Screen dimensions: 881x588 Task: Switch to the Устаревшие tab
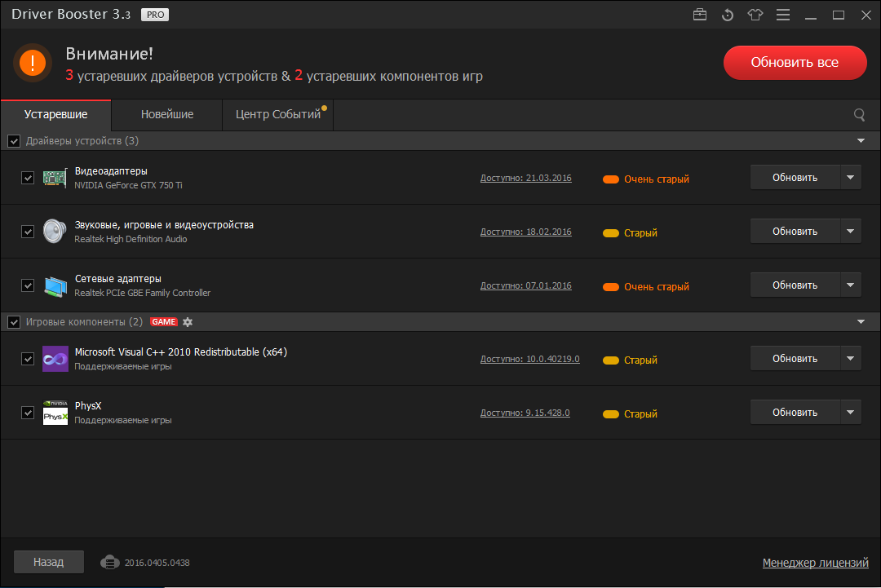coord(55,114)
